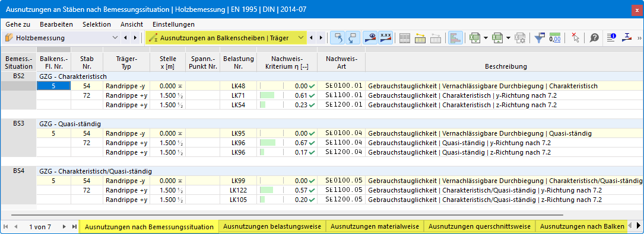Open the Selektion menu
This screenshot has width=644, height=234.
[x=97, y=24]
